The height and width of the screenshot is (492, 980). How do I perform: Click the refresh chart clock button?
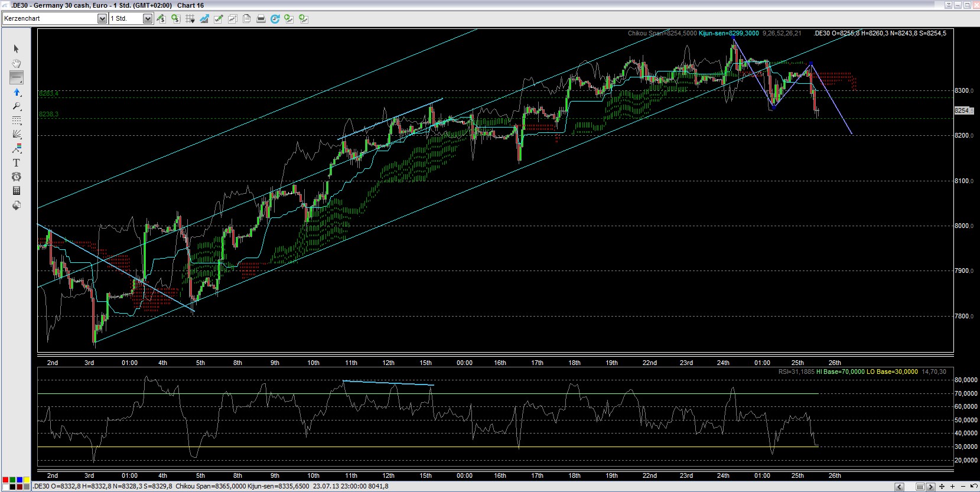coord(275,19)
